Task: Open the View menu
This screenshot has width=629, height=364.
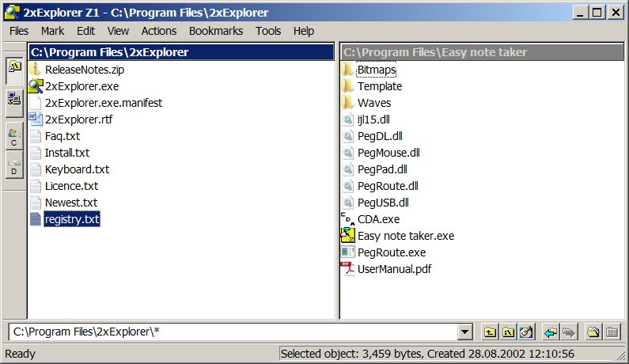Action: tap(118, 31)
